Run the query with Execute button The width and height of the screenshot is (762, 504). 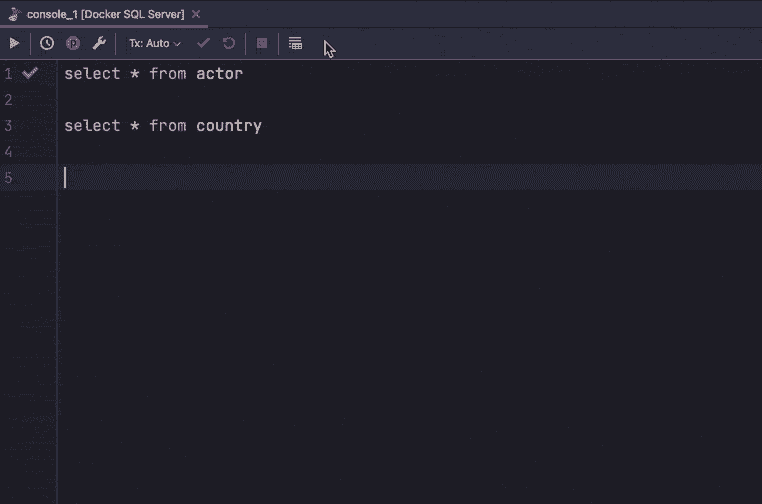(x=15, y=43)
